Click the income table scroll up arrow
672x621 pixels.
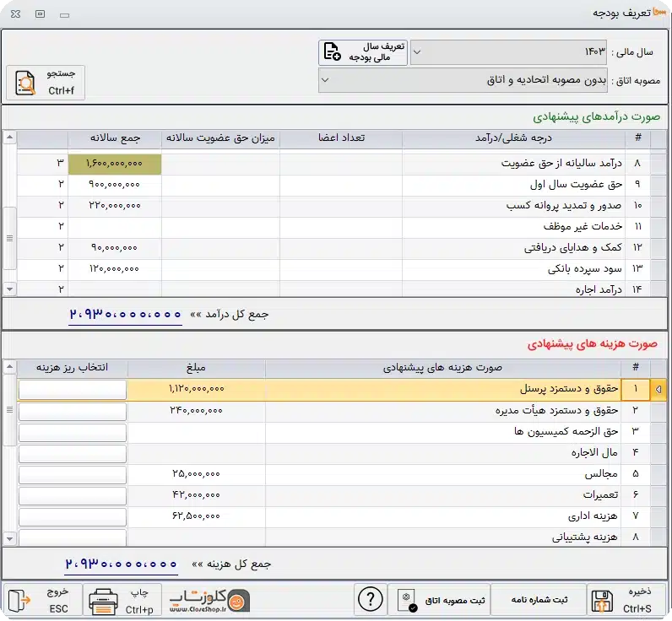(9, 137)
